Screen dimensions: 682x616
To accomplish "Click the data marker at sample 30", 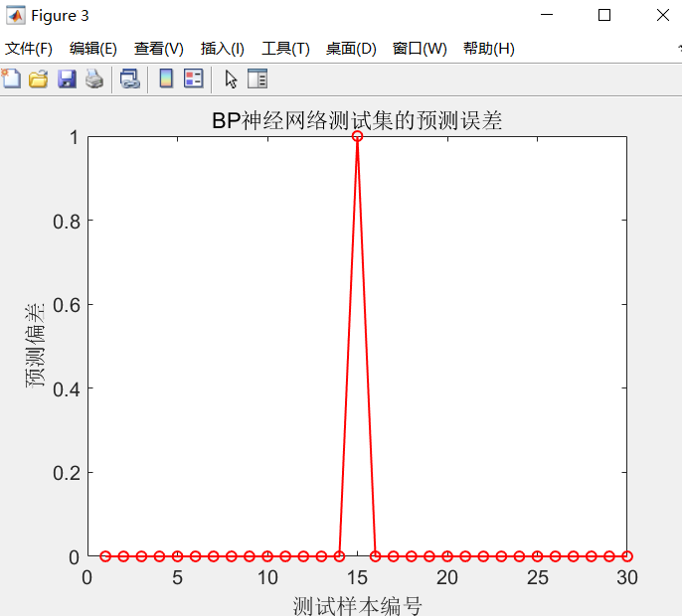I will click(x=626, y=556).
